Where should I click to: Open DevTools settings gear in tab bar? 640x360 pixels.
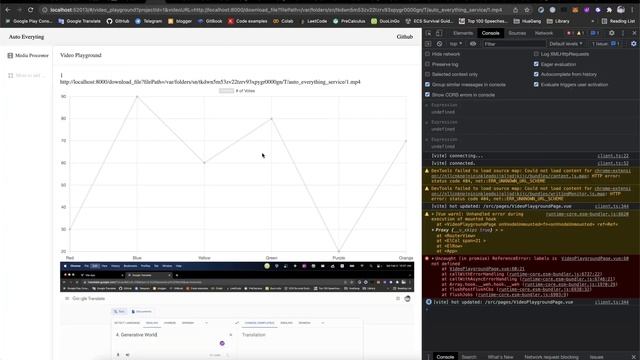click(x=611, y=33)
